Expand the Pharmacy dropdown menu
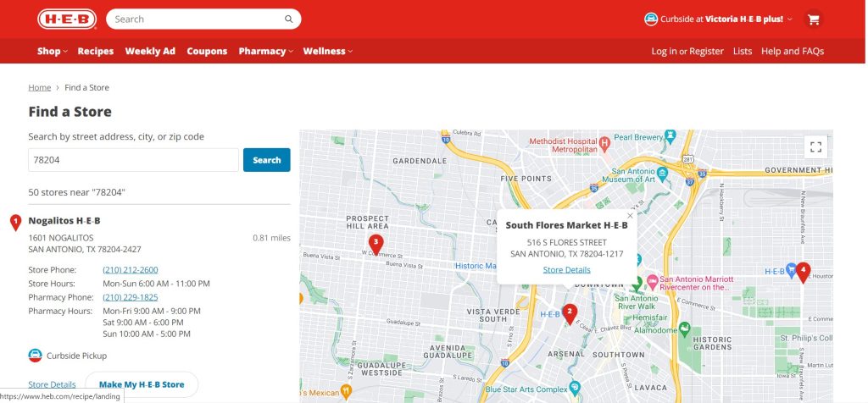The width and height of the screenshot is (868, 403). [265, 51]
